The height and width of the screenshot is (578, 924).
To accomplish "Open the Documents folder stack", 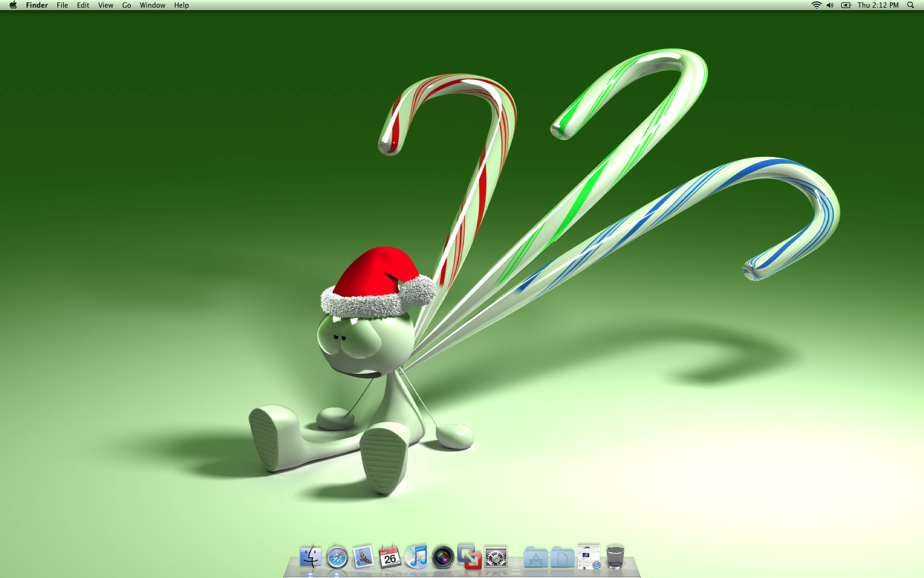I will point(562,558).
